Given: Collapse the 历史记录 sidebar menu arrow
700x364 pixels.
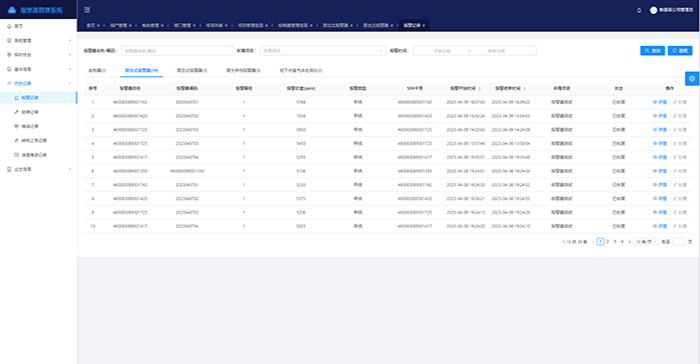Looking at the screenshot, I should [x=70, y=84].
